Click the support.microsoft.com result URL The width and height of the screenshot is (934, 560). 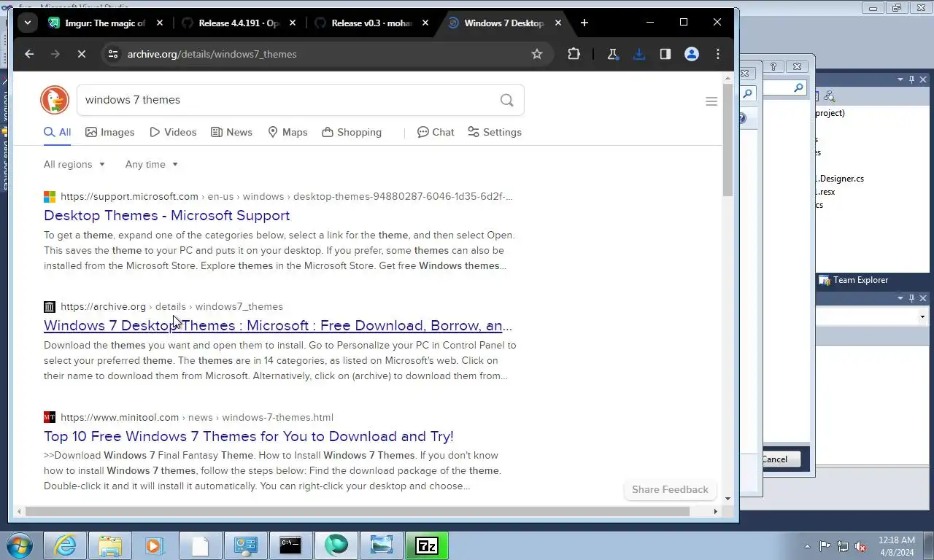(286, 196)
